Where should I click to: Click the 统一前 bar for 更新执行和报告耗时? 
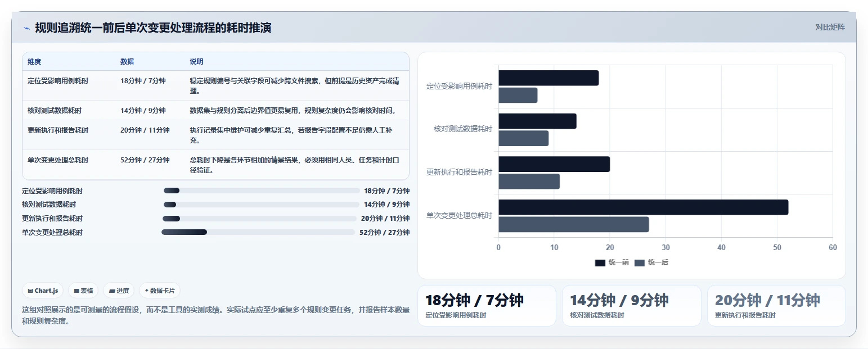pos(554,164)
